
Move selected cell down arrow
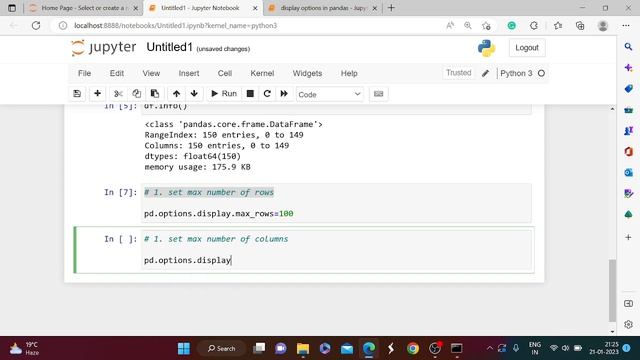194,93
